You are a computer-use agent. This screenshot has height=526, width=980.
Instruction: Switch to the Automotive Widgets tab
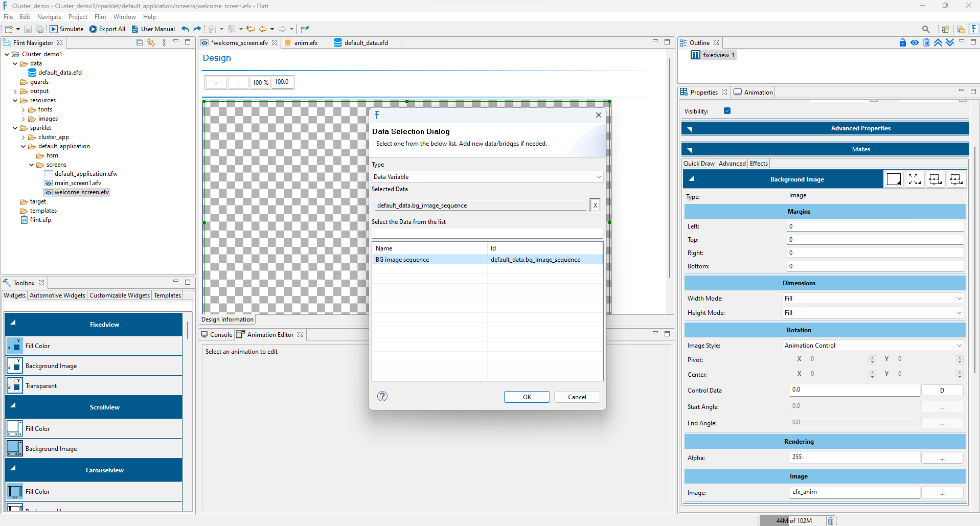click(x=57, y=295)
